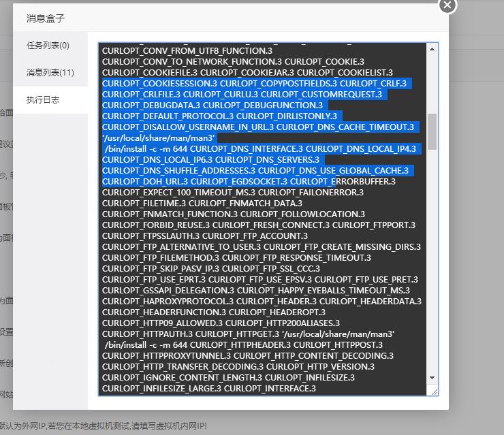
Task: Click the line CURLOPT_CONV_FROM_UTF8_FUNCTION.3
Action: pos(187,51)
